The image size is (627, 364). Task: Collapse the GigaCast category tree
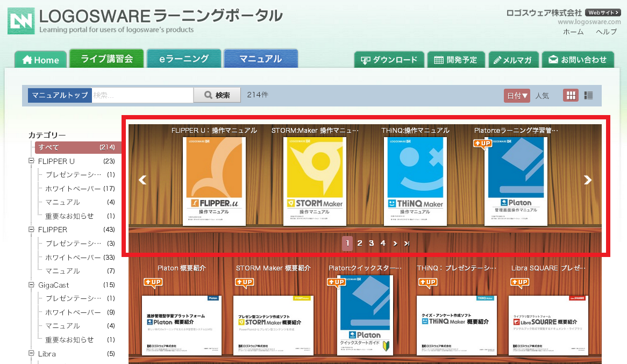(31, 284)
